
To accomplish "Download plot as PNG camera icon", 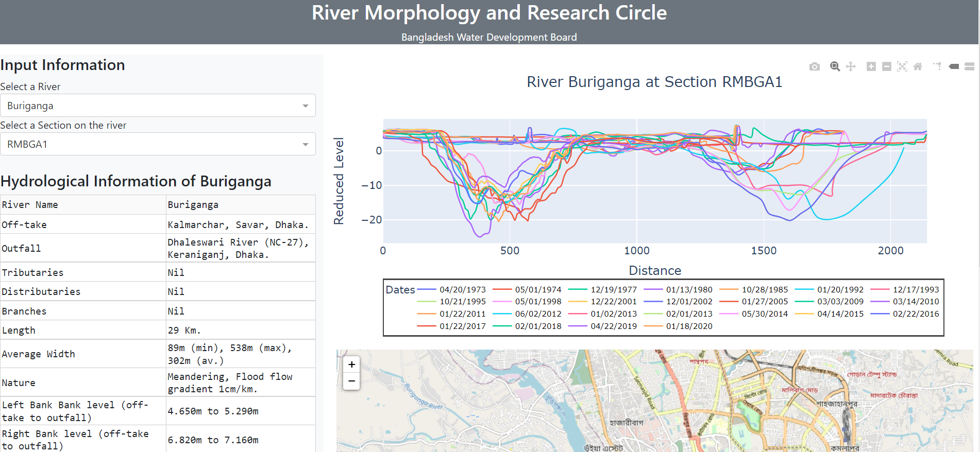I will coord(815,66).
